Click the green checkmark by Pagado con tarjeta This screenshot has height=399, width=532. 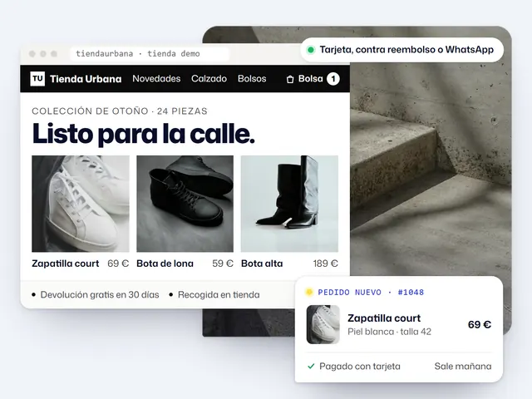pos(311,366)
